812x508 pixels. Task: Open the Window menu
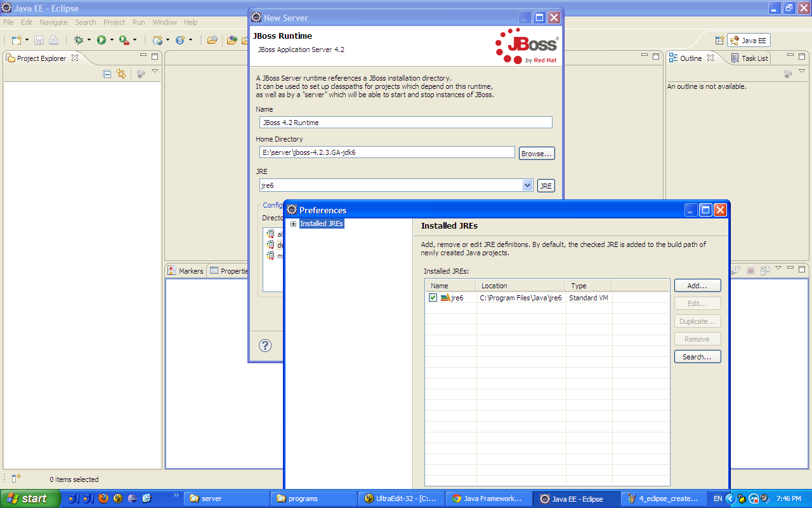pos(164,22)
